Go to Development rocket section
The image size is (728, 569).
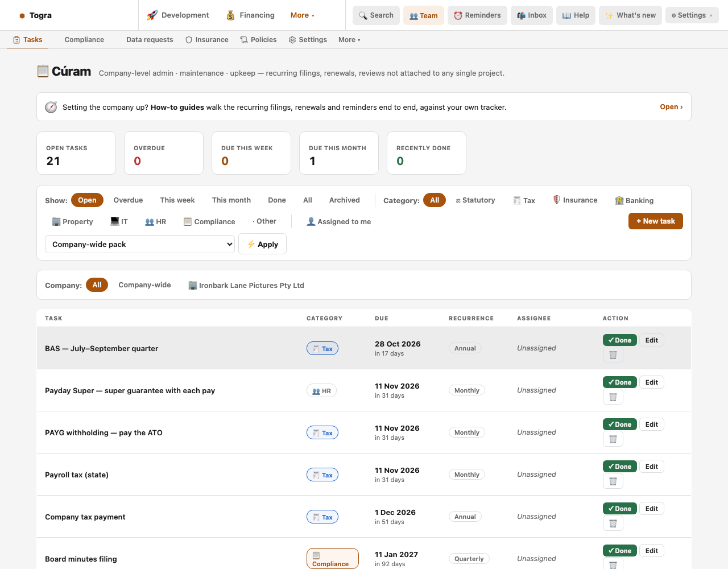coord(178,15)
